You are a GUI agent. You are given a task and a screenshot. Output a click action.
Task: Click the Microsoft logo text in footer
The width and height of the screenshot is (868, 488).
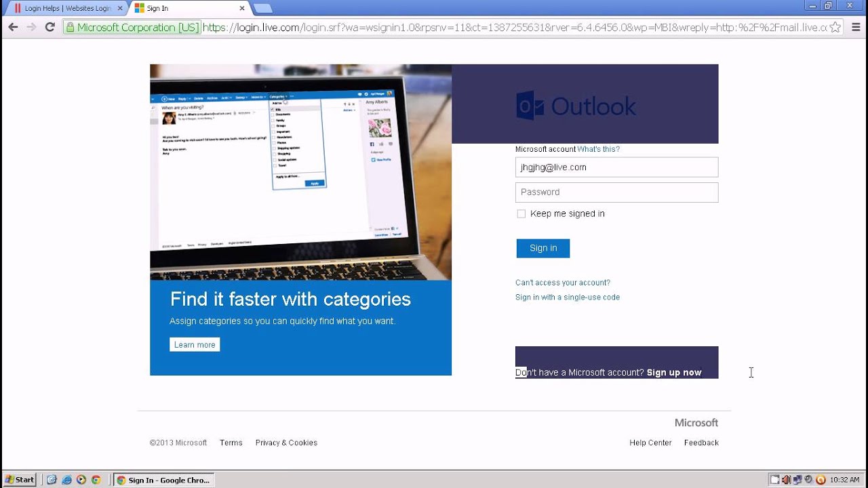[x=696, y=423]
